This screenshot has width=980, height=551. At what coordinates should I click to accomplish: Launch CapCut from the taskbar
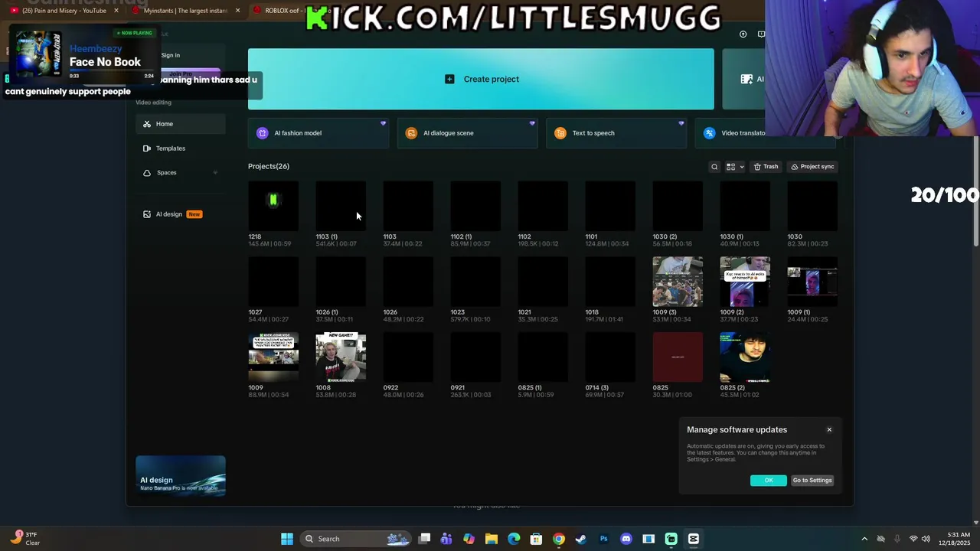click(694, 539)
